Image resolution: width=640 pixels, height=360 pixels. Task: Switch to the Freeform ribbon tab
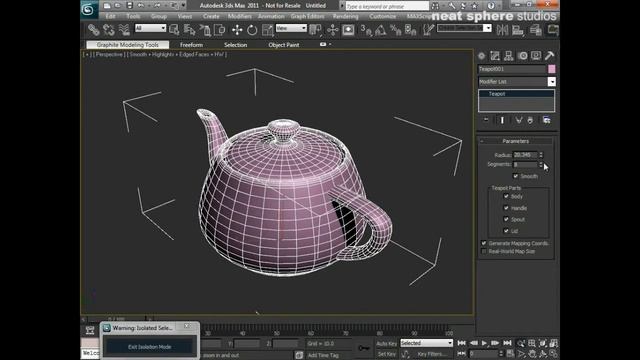coord(191,45)
